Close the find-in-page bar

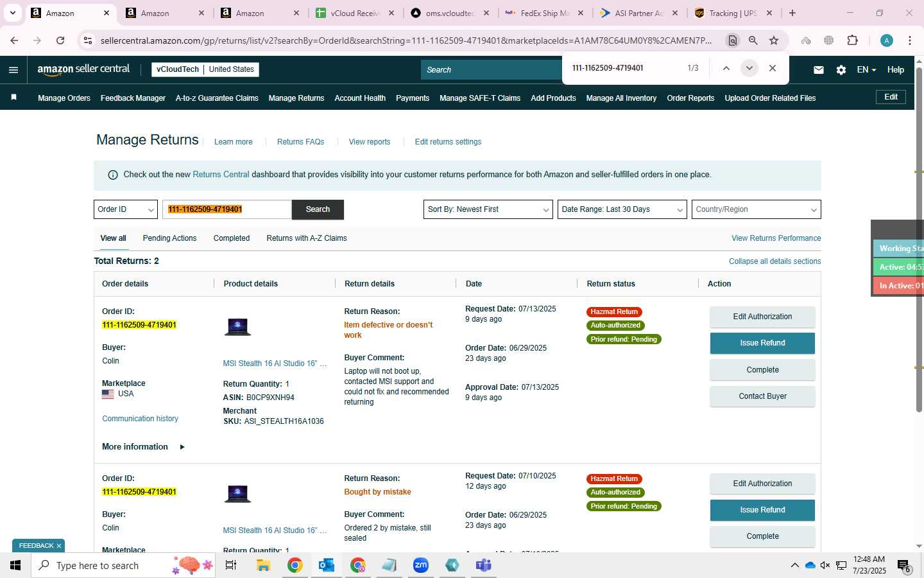click(x=773, y=68)
